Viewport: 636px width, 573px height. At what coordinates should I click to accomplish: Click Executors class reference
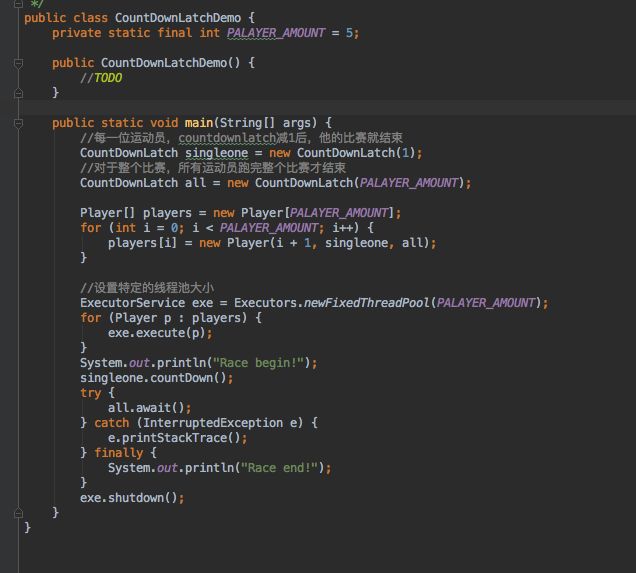point(265,303)
